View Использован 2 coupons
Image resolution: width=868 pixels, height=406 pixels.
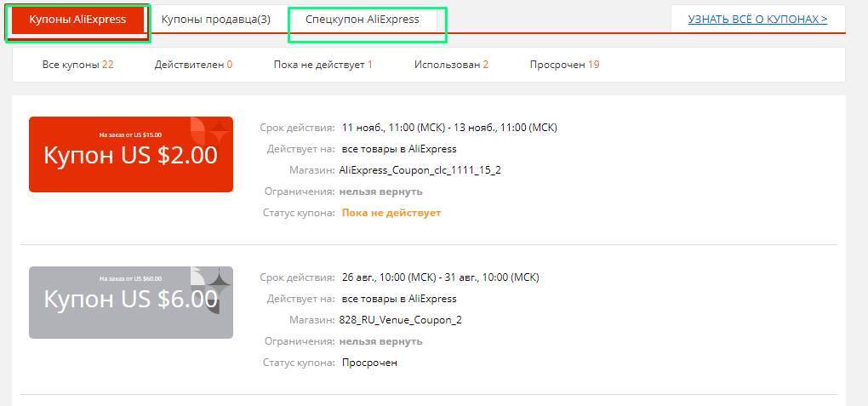(451, 65)
